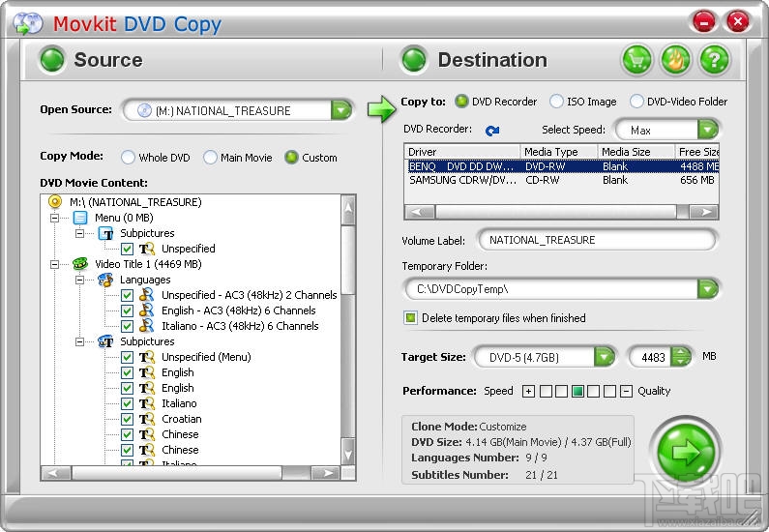Collapse the Video Title 1 tree node

click(x=54, y=264)
